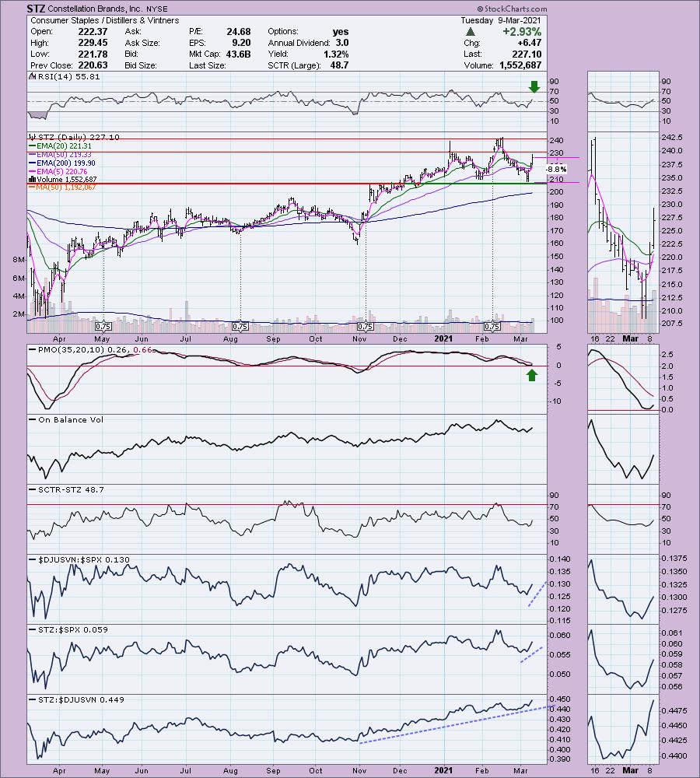Click the RSI(14) 55.81 indicator label

(69, 76)
